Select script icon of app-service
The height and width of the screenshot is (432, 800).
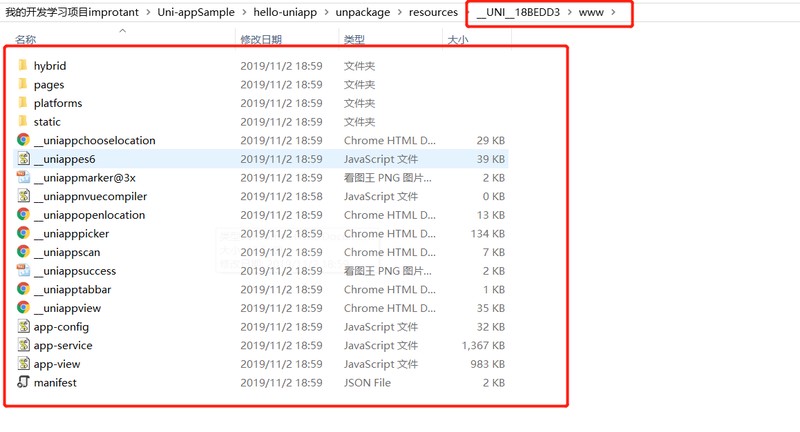pyautogui.click(x=23, y=345)
